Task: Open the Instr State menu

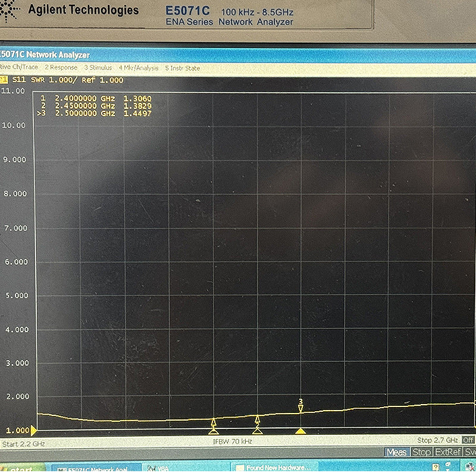Action: pos(183,68)
